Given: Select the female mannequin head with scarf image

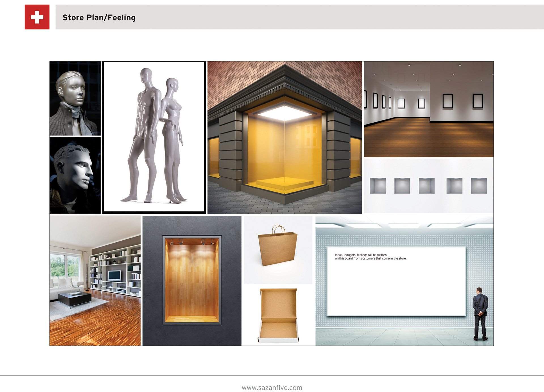Looking at the screenshot, I should click(x=75, y=98).
